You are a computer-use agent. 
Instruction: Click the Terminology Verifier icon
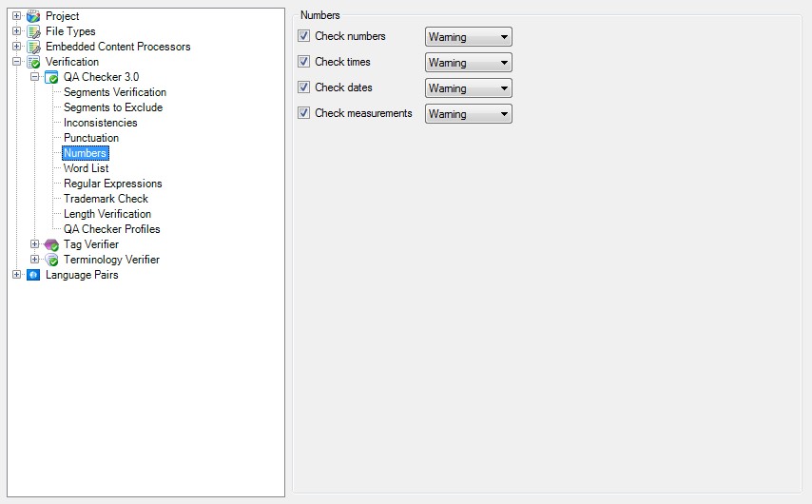(51, 260)
